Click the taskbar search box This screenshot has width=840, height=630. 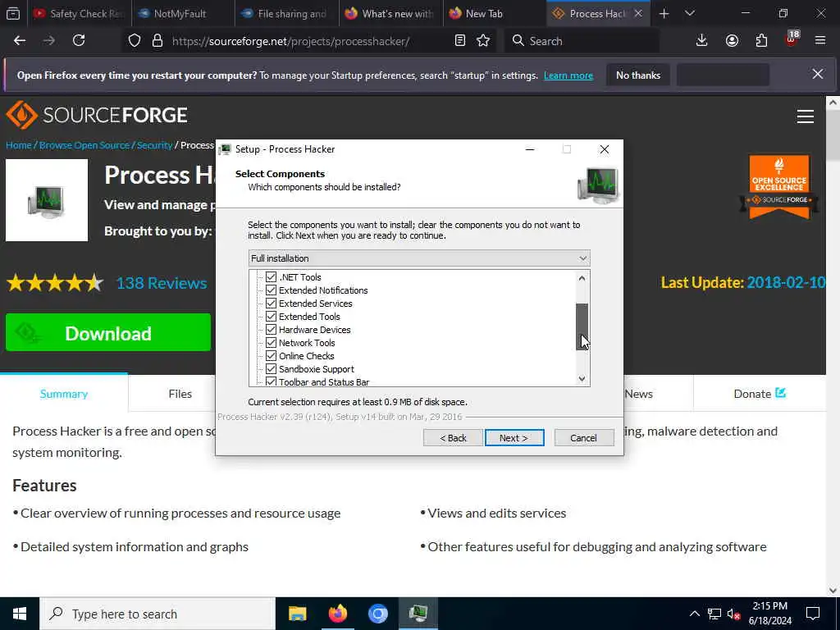click(157, 614)
